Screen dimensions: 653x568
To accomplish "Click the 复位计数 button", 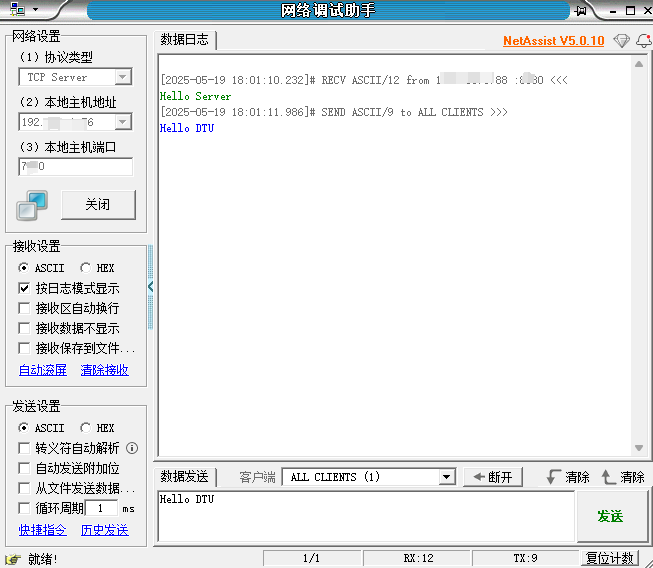I will coord(610,558).
